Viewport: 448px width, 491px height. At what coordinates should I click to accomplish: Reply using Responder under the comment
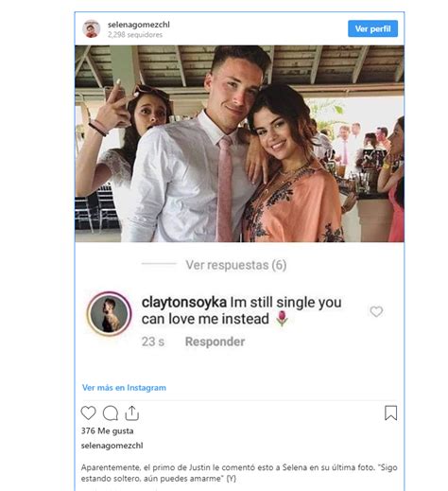tap(215, 342)
